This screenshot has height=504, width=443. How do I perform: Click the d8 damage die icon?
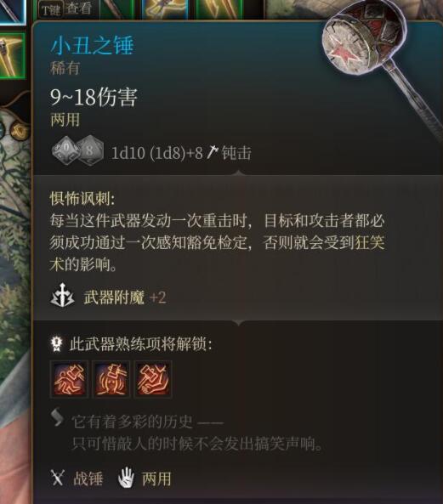coord(90,150)
